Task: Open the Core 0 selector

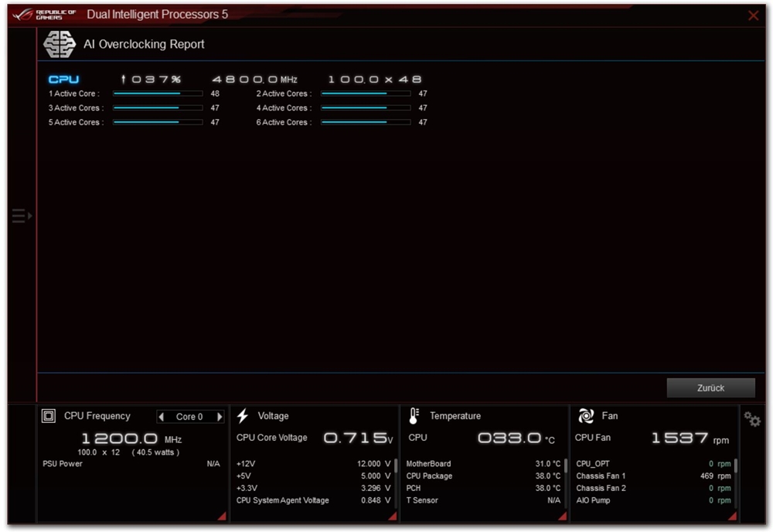Action: [190, 417]
